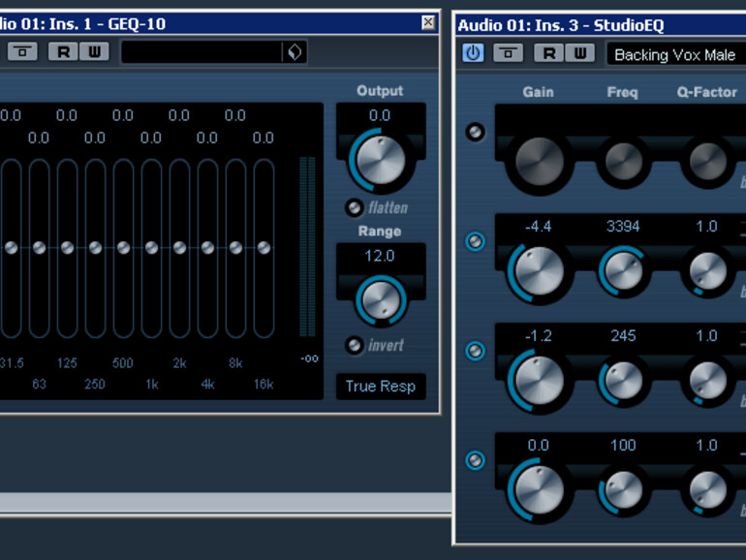Click the 16k band slider handle
The width and height of the screenshot is (746, 560).
264,248
